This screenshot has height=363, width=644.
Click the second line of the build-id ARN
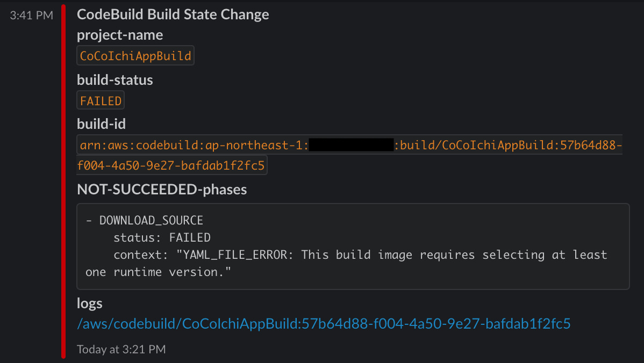171,164
